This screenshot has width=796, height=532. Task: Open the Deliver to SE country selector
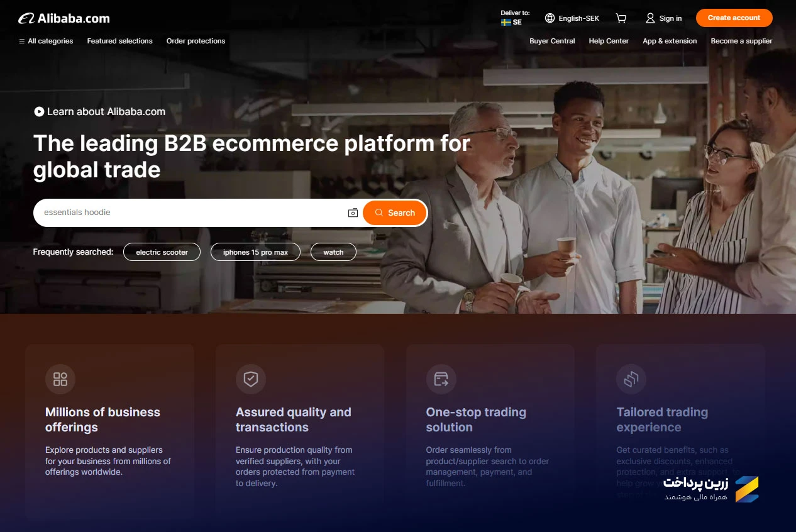click(x=515, y=18)
